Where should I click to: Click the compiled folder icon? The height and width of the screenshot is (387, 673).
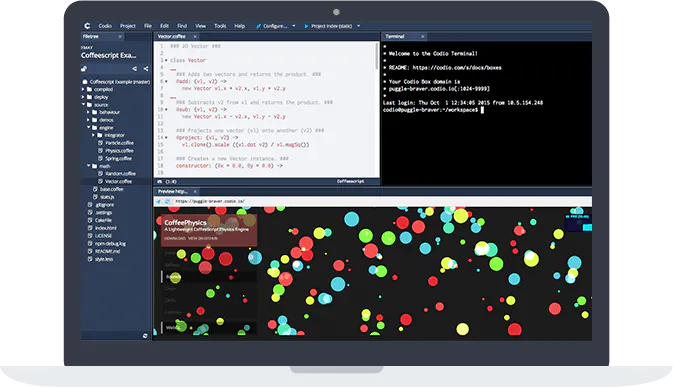[x=89, y=89]
